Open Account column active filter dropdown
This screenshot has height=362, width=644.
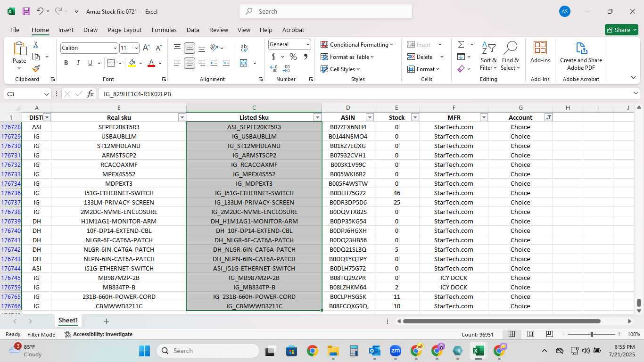click(548, 117)
